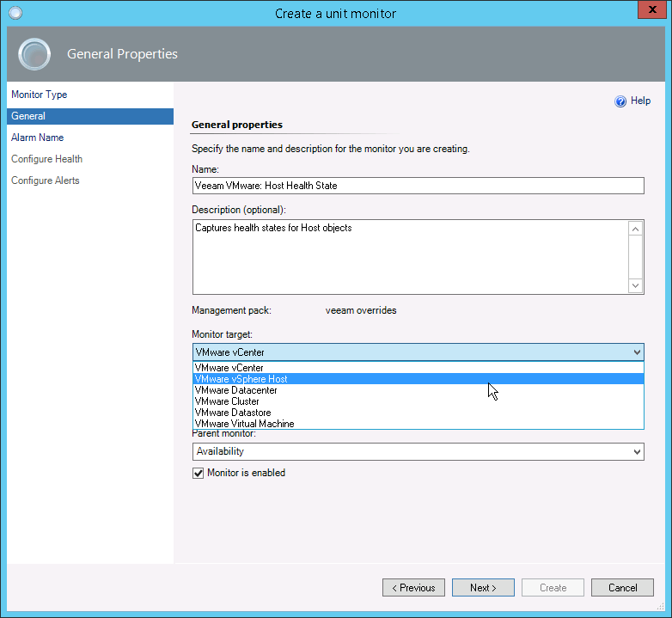The image size is (672, 618).
Task: Cancel the unit monitor wizard
Action: (623, 588)
